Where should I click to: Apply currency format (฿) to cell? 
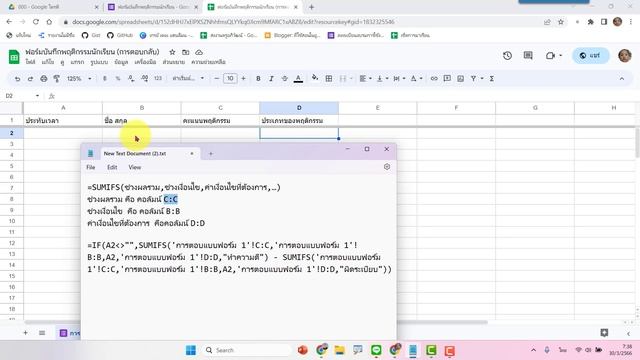point(105,79)
